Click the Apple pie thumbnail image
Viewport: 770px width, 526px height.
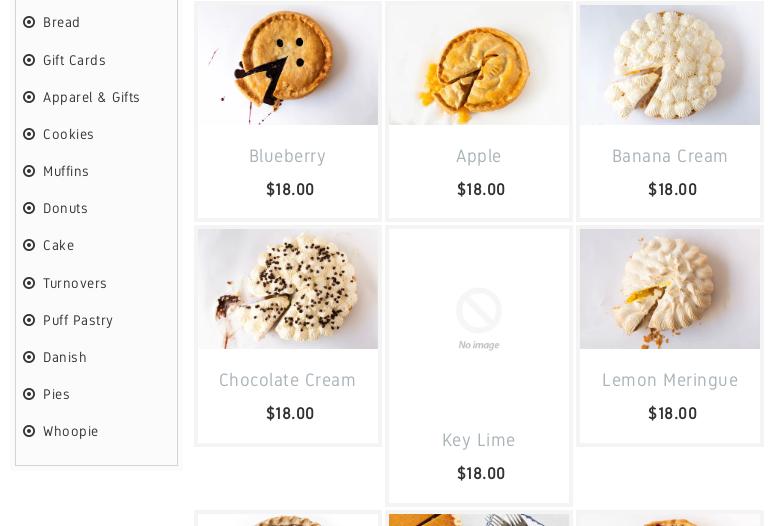click(x=479, y=65)
